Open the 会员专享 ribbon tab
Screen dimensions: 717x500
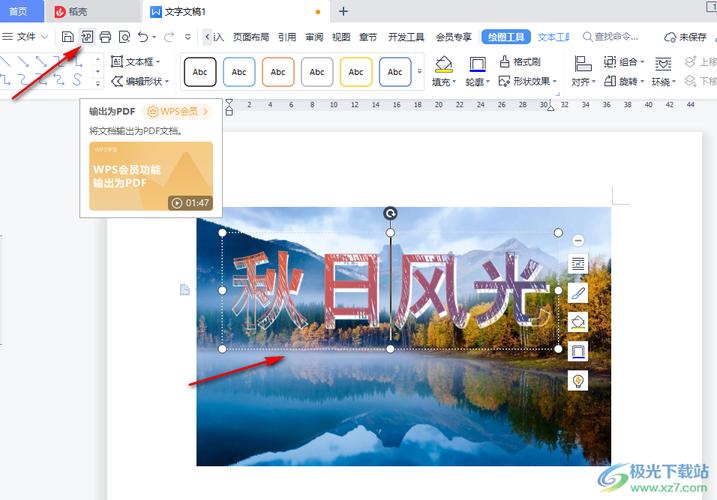coord(454,37)
